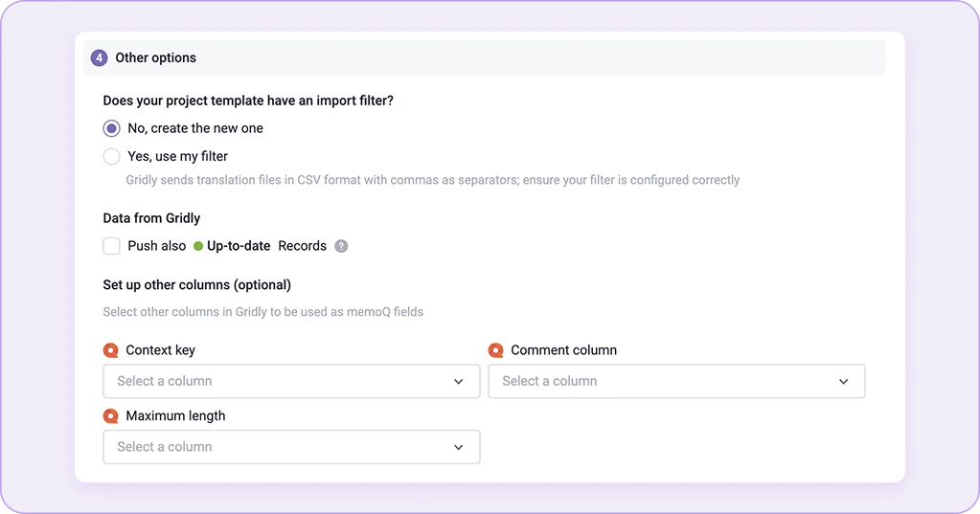Screen dimensions: 980x514
Task: Open the Maximum length column dropdown
Action: pos(291,447)
